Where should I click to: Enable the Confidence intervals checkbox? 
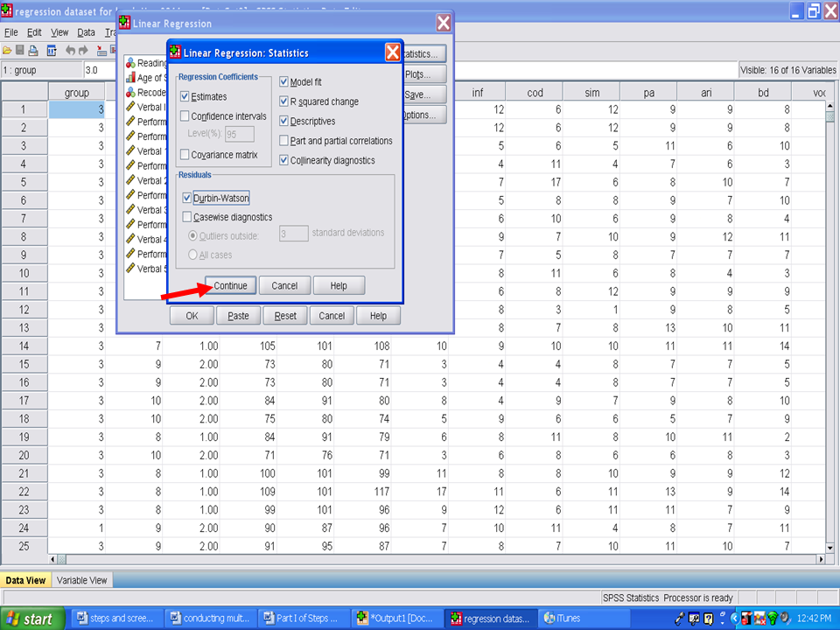pos(185,116)
